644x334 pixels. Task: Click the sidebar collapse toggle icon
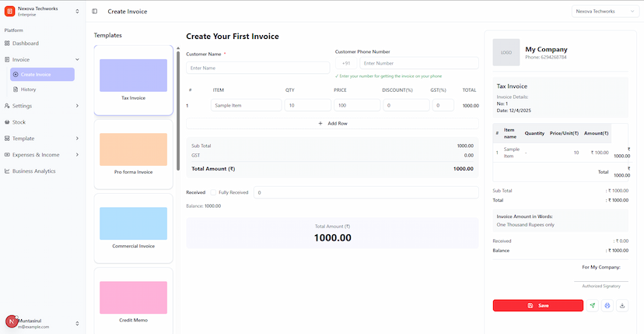click(95, 12)
